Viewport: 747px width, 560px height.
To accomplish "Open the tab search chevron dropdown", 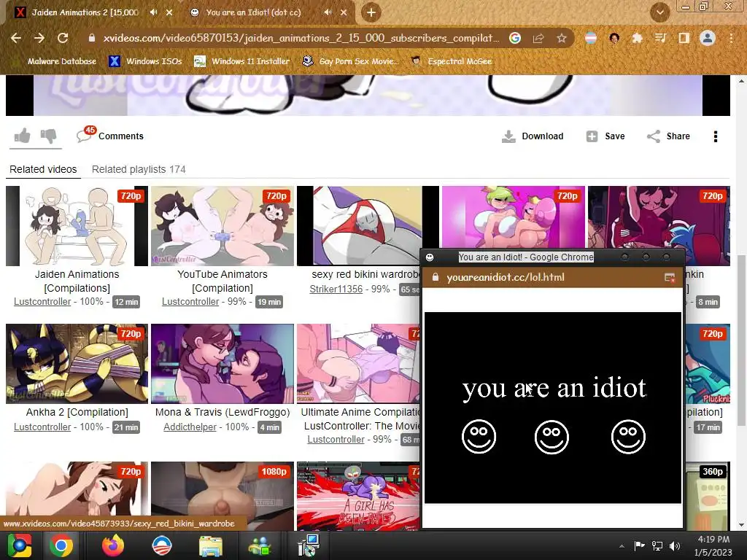I will 659,12.
